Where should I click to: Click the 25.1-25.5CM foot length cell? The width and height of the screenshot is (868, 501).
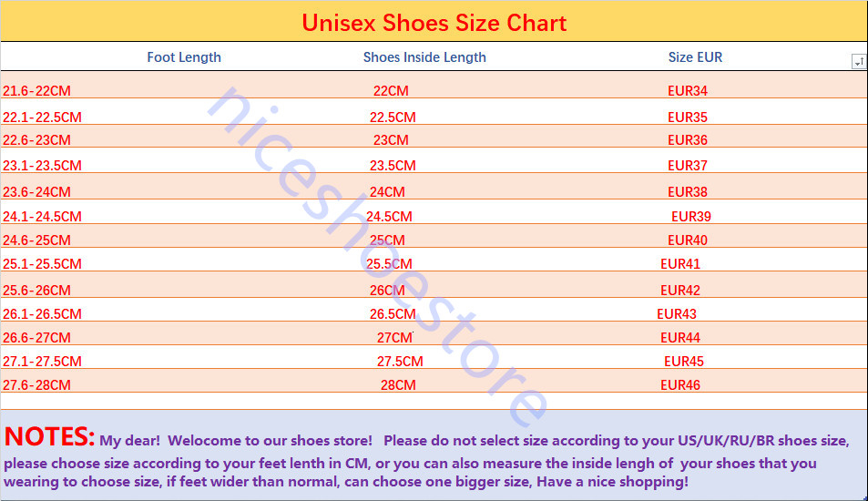[x=42, y=264]
